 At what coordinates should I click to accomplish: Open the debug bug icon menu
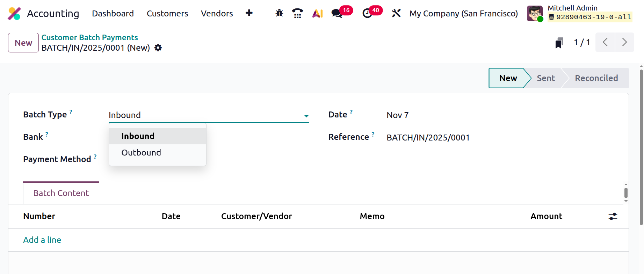click(279, 13)
